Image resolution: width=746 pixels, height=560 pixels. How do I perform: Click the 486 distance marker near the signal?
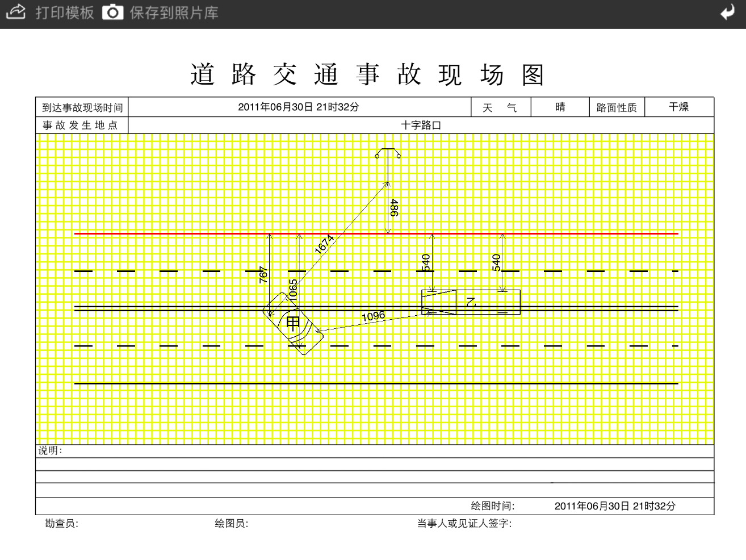click(x=392, y=208)
